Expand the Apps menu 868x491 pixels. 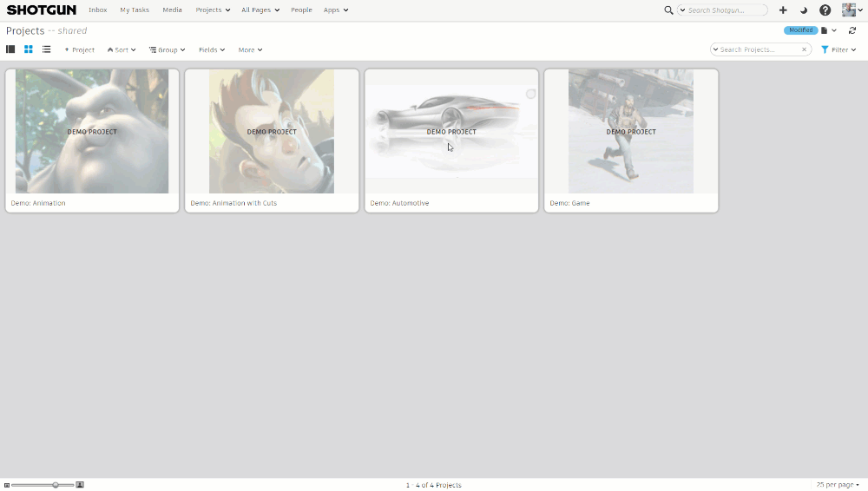(336, 10)
